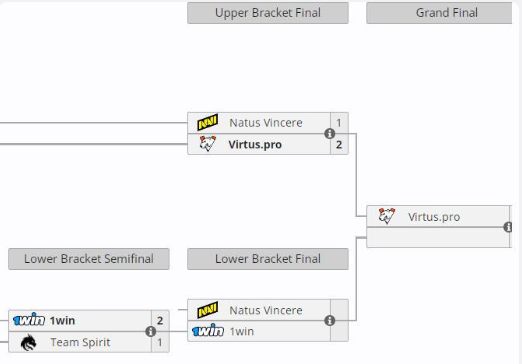Select the Lower Bracket Semifinal header

pyautogui.click(x=89, y=259)
